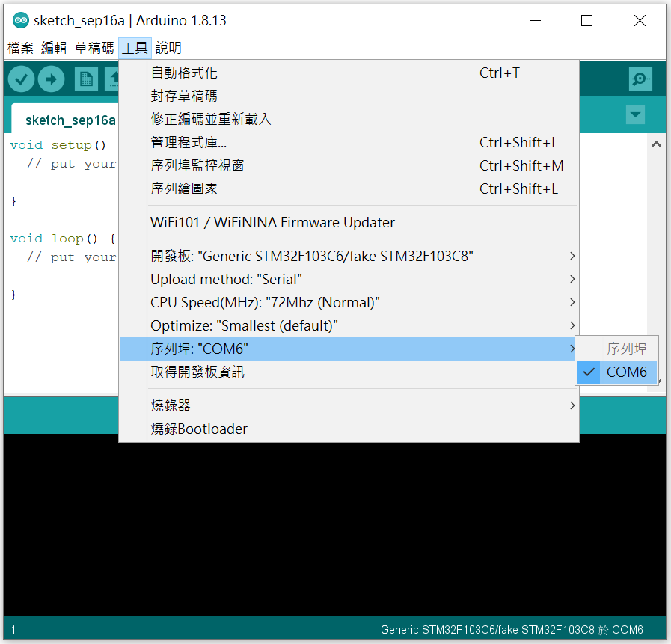Click "void loop() {" code line
Screen dimensions: 671x644
point(63,239)
